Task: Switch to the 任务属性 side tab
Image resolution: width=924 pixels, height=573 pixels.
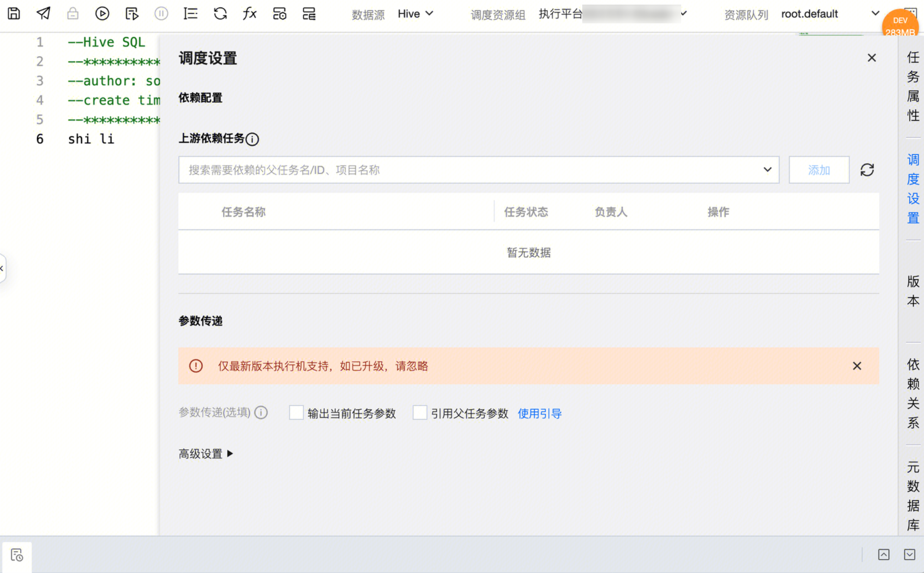Action: [913, 86]
